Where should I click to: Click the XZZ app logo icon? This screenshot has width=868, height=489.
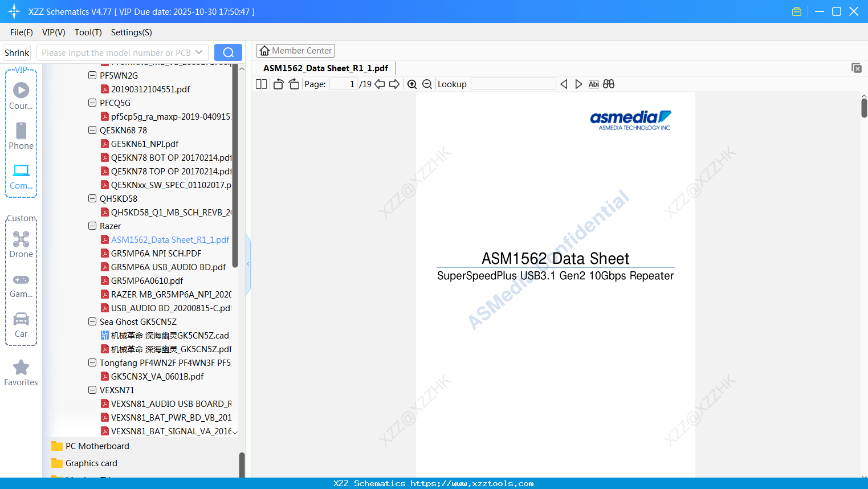tap(14, 11)
